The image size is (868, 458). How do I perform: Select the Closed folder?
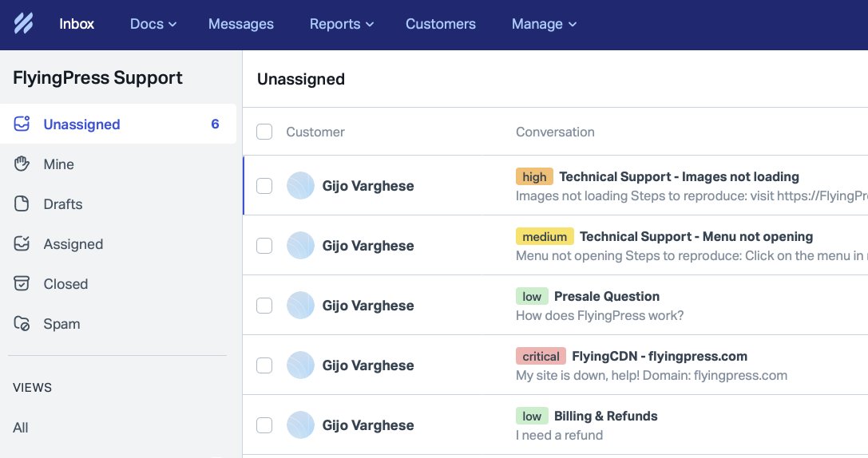point(118,284)
